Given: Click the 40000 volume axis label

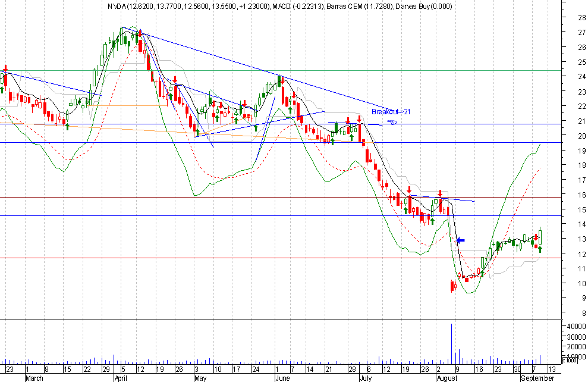Looking at the screenshot, I should [576, 327].
